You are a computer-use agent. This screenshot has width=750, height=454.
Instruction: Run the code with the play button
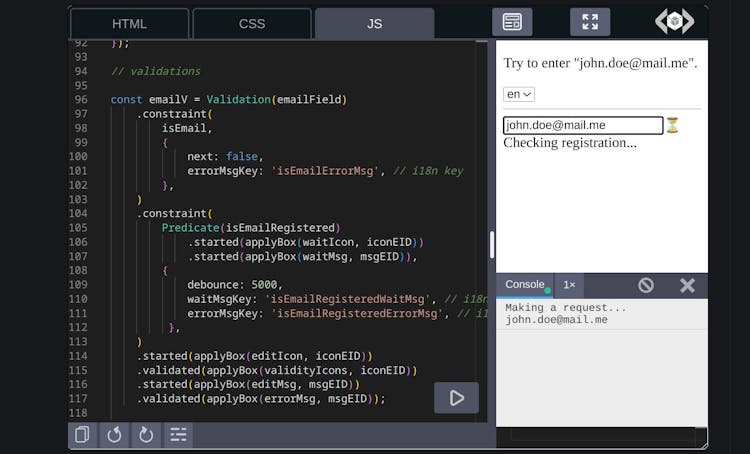coord(456,398)
